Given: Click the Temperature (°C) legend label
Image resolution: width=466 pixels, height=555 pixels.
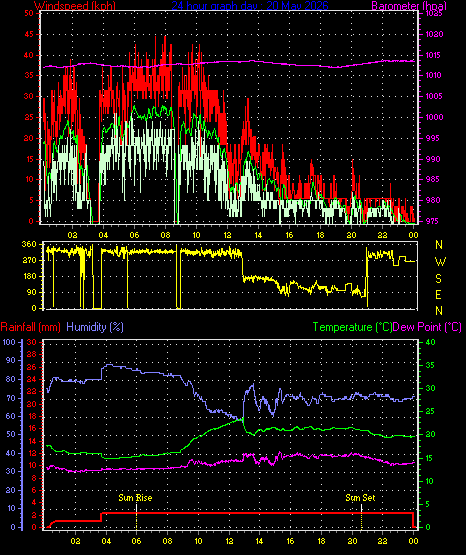Looking at the screenshot, I should (352, 327).
